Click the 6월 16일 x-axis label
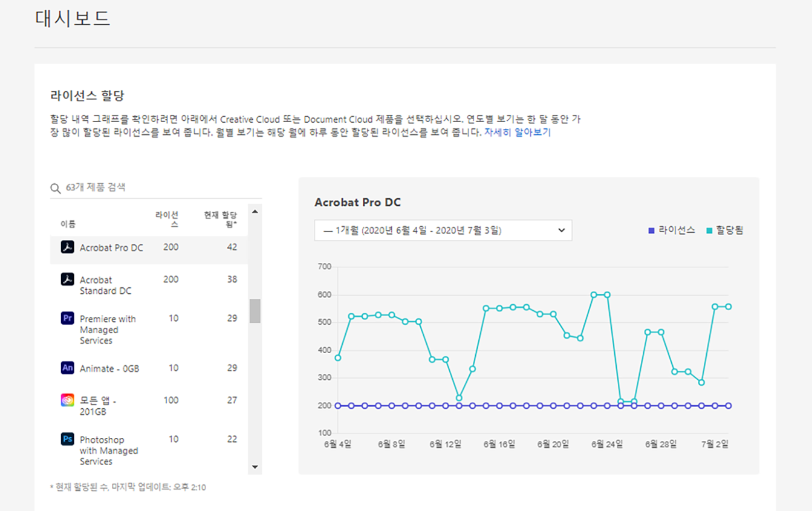 click(x=499, y=444)
